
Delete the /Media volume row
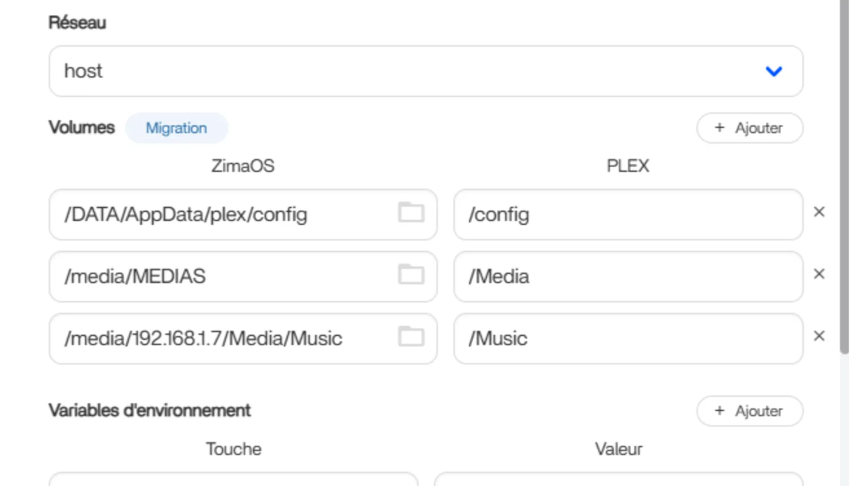[819, 274]
